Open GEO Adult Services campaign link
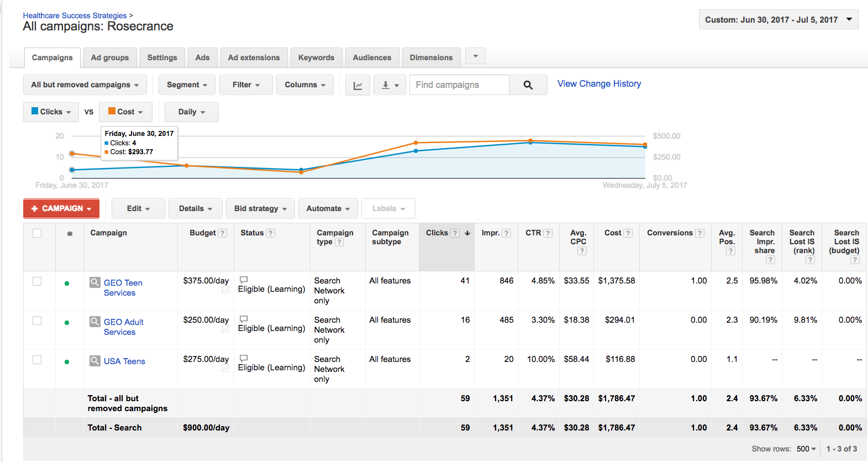Viewport: 868px width, 462px height. (124, 327)
